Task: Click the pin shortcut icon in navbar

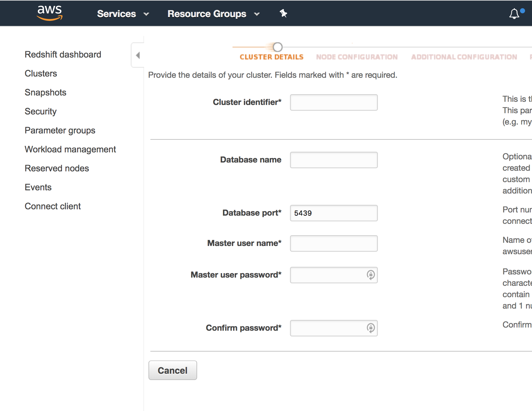Action: point(283,13)
